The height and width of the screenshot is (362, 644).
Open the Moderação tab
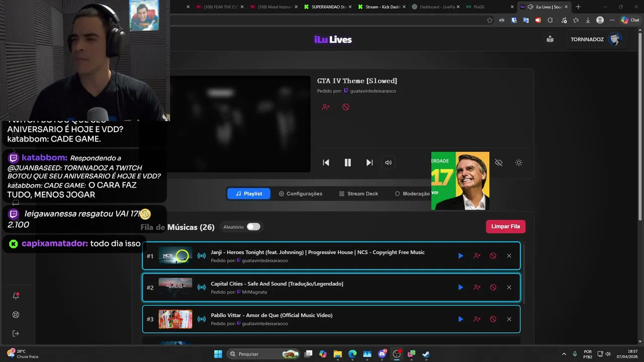tap(412, 194)
